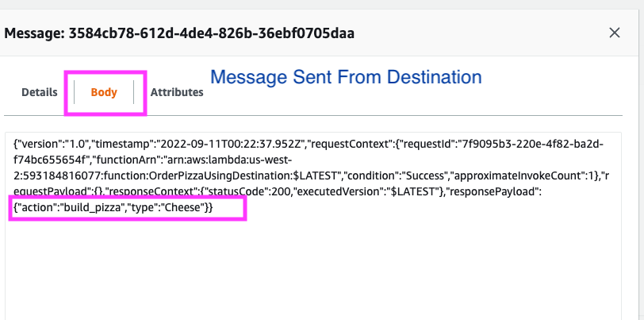The image size is (644, 320).
Task: Click empty area of the message body box
Action: (x=313, y=268)
